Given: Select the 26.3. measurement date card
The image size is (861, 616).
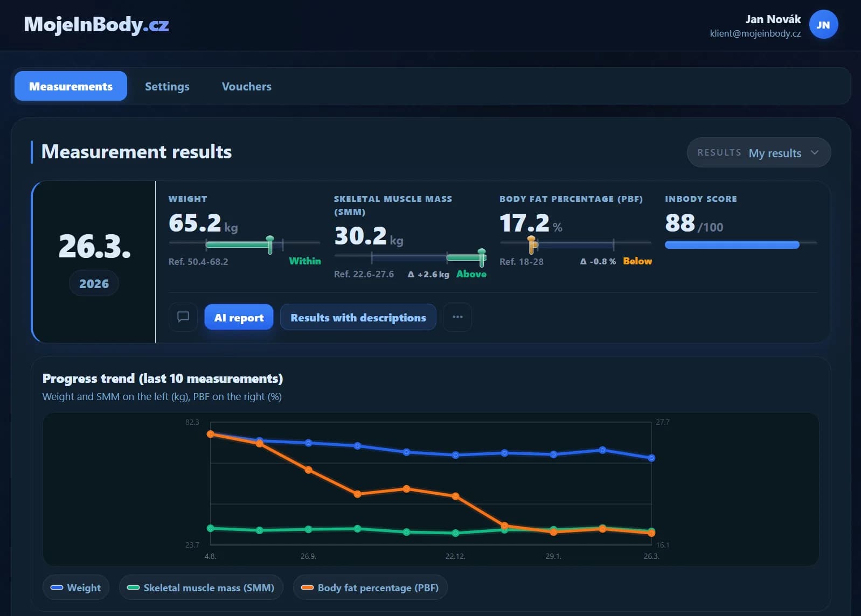Looking at the screenshot, I should [94, 262].
